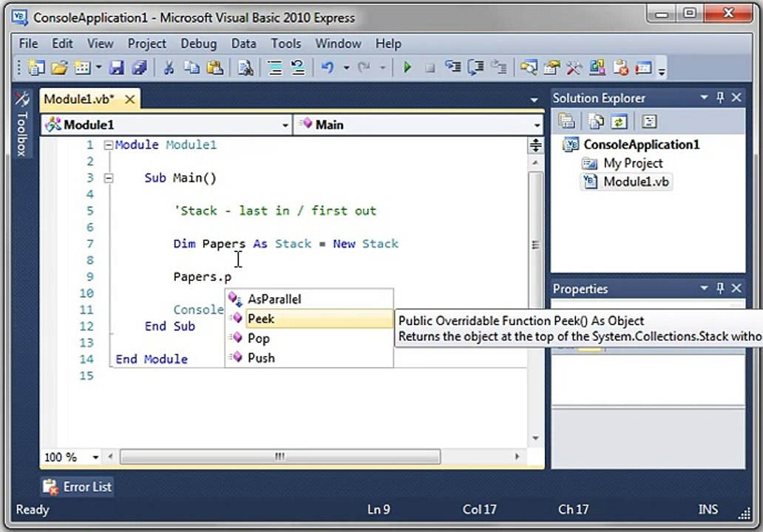
Task: Expand the Toolbox side tab
Action: click(x=21, y=124)
